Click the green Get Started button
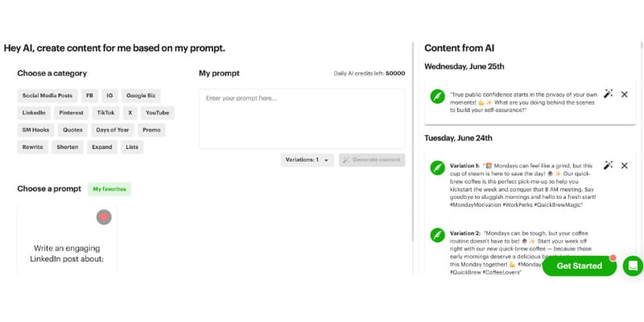The height and width of the screenshot is (322, 644). click(x=580, y=266)
